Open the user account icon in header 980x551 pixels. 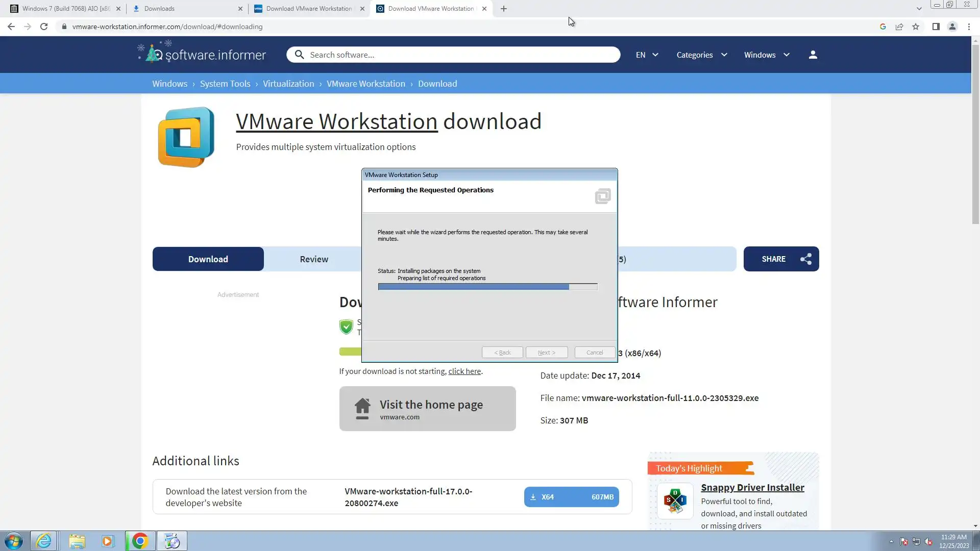813,55
